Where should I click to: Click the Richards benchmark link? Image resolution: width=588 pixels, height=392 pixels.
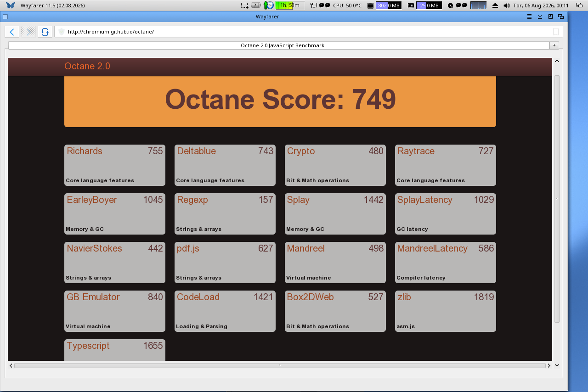85,151
